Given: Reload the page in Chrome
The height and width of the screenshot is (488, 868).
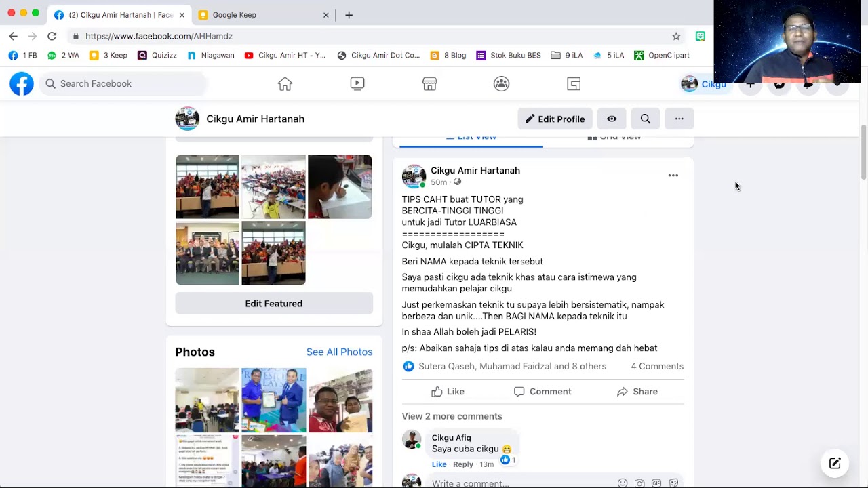Looking at the screenshot, I should click(52, 36).
